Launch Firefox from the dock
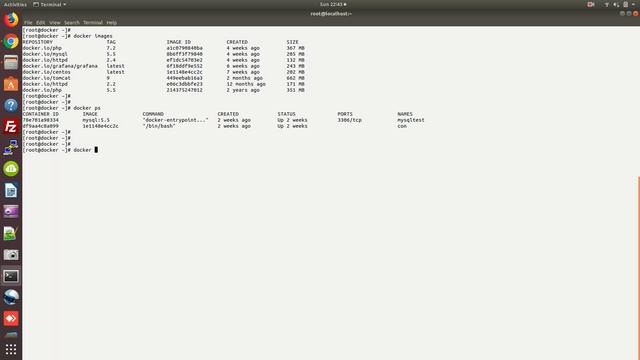 click(x=11, y=20)
